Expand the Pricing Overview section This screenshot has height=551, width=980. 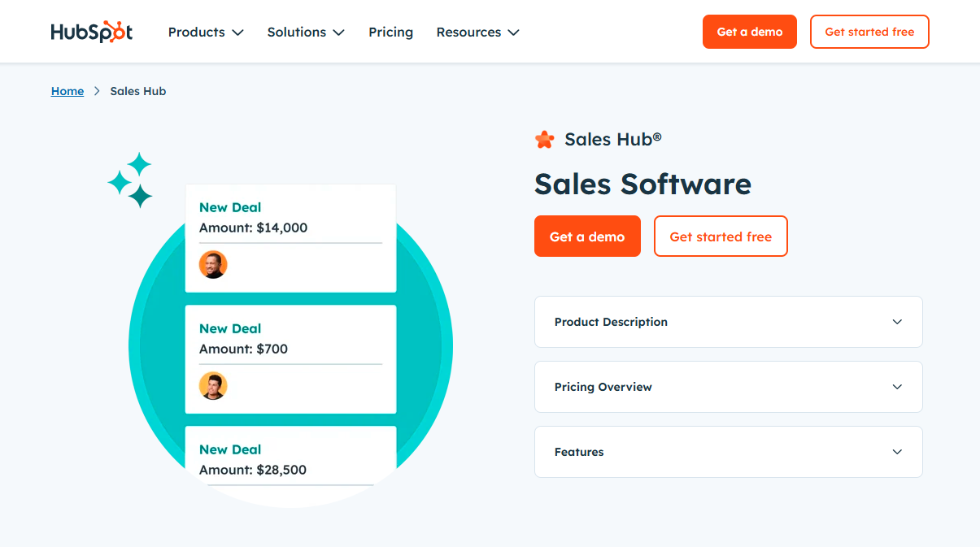pyautogui.click(x=728, y=387)
